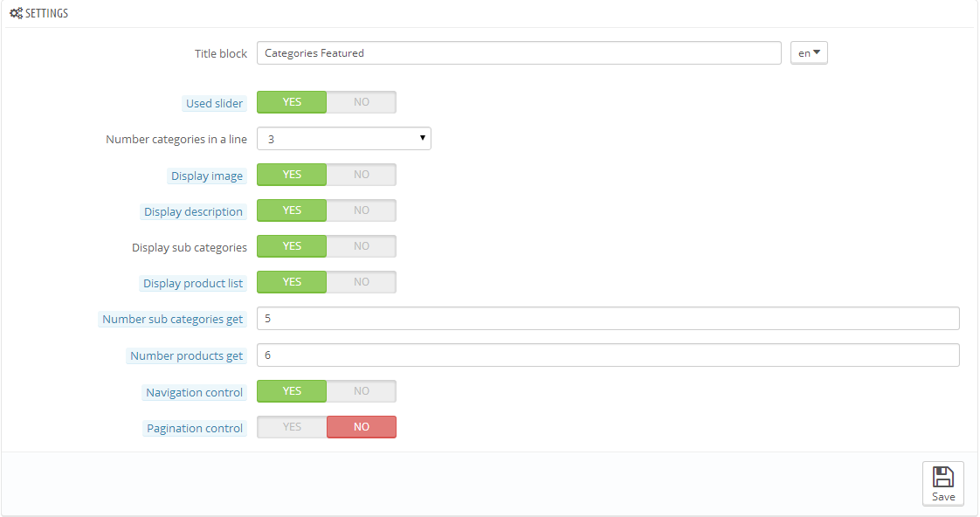The image size is (980, 517).
Task: Switch Display product list to NO
Action: coord(361,282)
